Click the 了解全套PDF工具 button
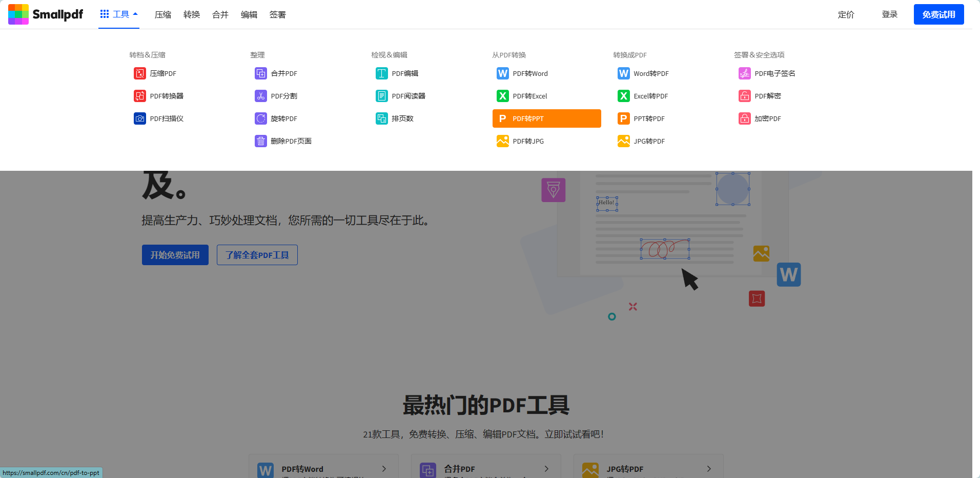Screen dimensions: 980x478 [x=257, y=255]
